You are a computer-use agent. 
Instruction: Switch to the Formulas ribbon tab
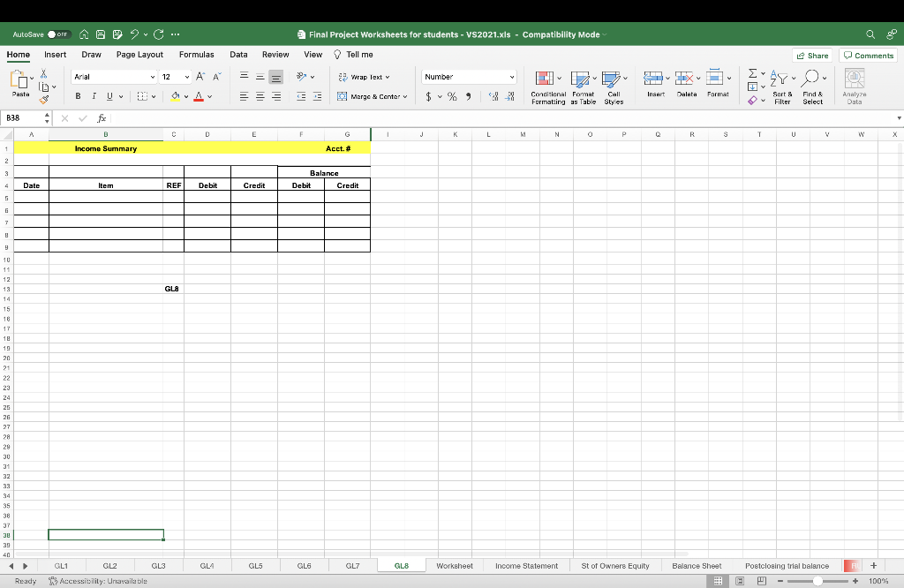197,55
